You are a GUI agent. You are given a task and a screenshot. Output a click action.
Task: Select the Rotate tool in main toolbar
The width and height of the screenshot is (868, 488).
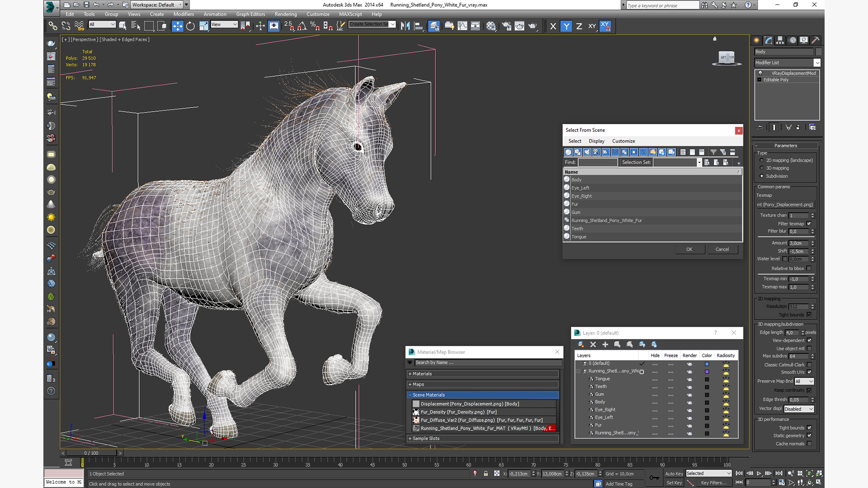click(x=190, y=26)
